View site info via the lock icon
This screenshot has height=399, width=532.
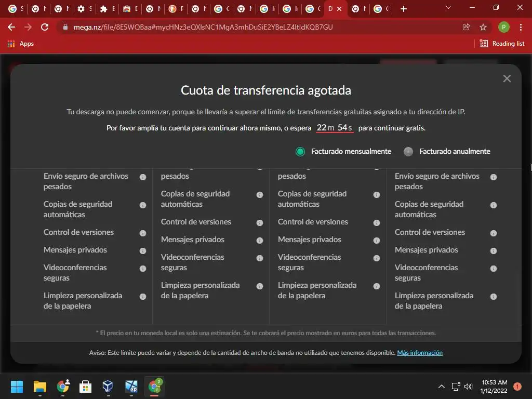pos(65,27)
